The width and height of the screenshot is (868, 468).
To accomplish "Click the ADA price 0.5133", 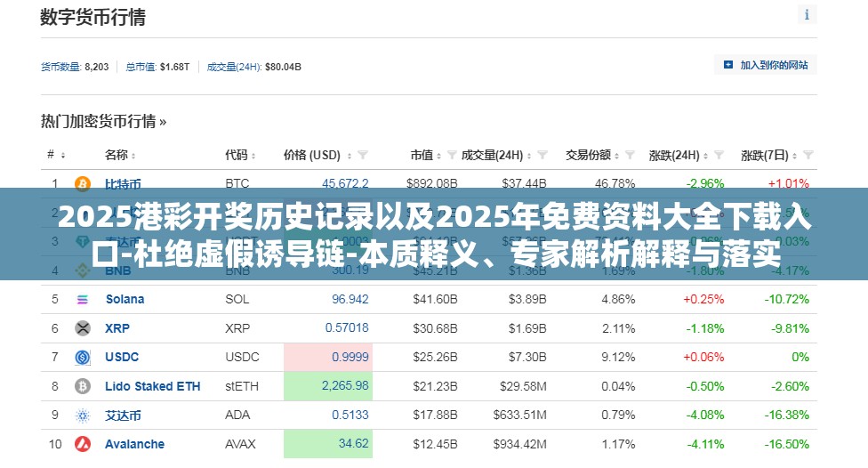I will pyautogui.click(x=350, y=415).
